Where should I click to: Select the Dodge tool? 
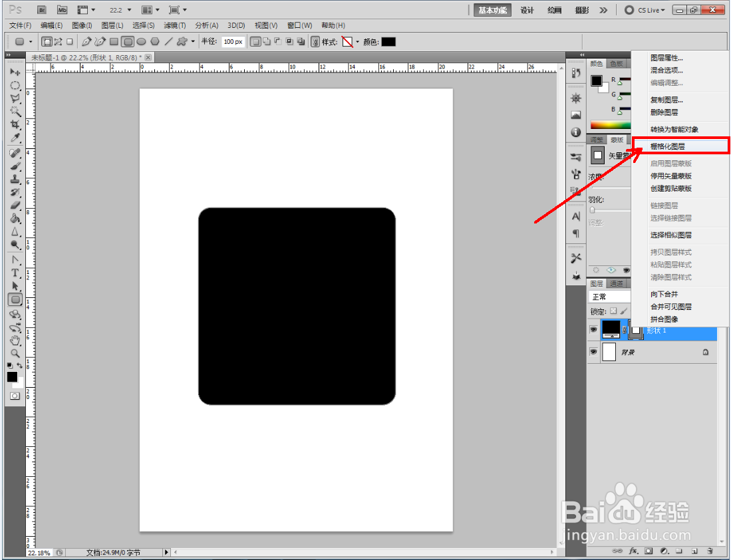15,244
